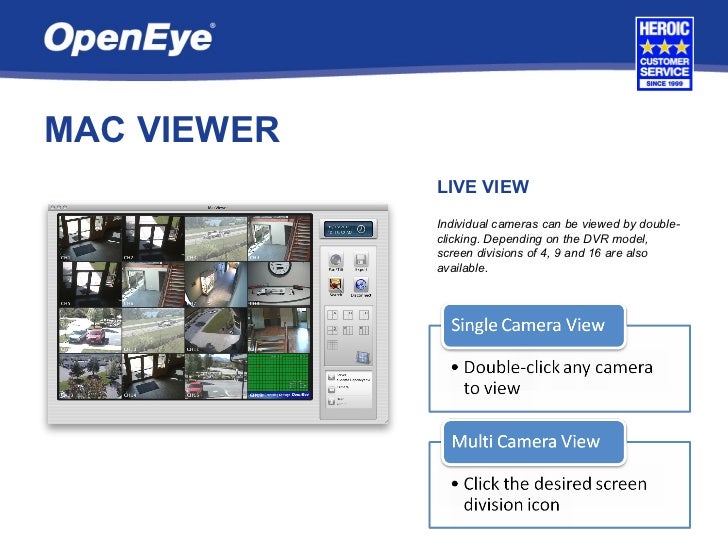The height and width of the screenshot is (546, 728).
Task: Select the 16-camera grid division icon
Action: point(332,344)
